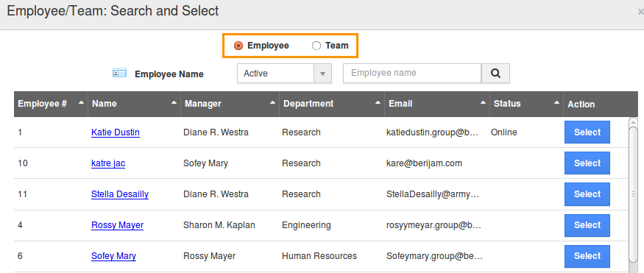Click Sharon M. Kaplan manager cell

[x=219, y=225]
